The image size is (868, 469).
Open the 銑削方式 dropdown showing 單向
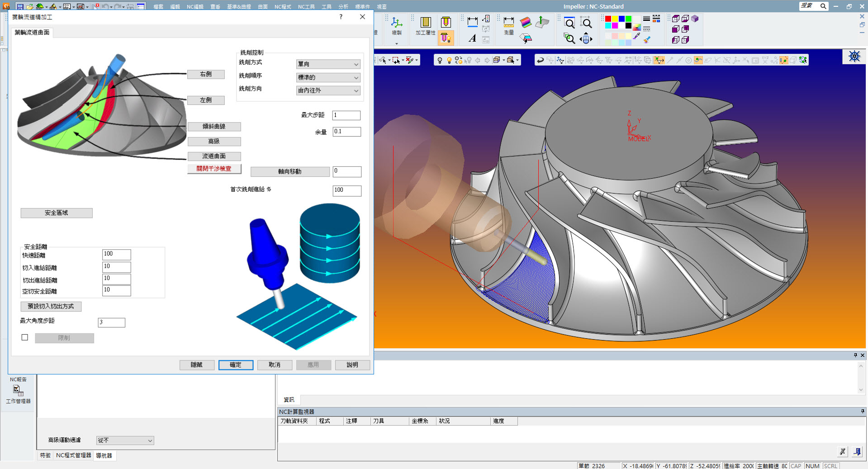[x=328, y=64]
